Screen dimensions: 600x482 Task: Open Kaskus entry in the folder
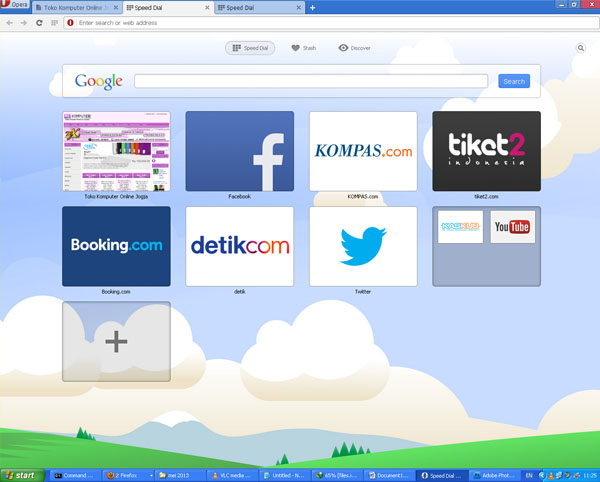(460, 227)
